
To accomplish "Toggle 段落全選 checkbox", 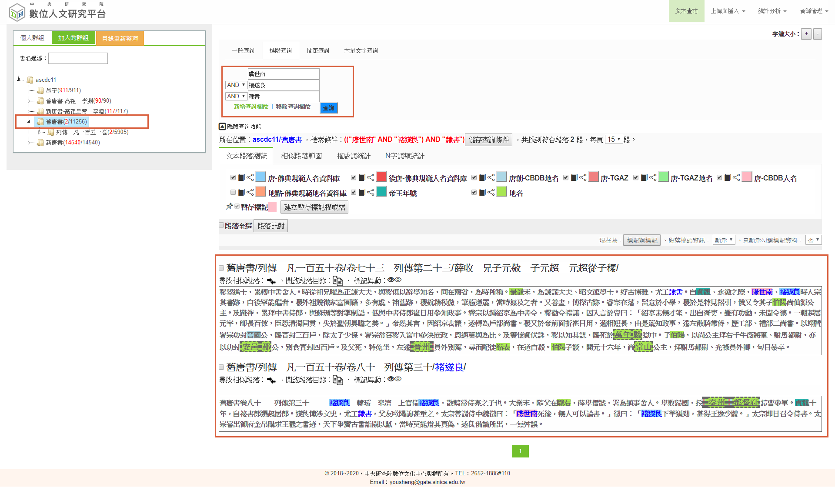I will [221, 225].
